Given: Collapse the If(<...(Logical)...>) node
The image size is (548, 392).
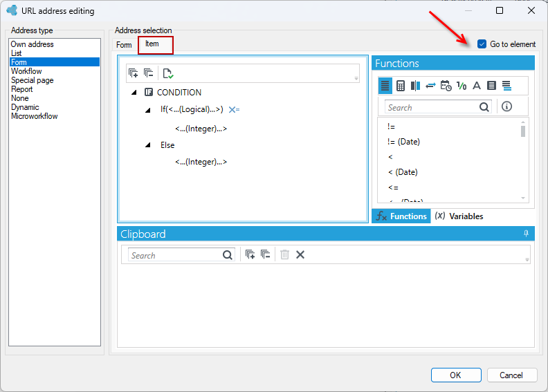Looking at the screenshot, I should tap(148, 110).
